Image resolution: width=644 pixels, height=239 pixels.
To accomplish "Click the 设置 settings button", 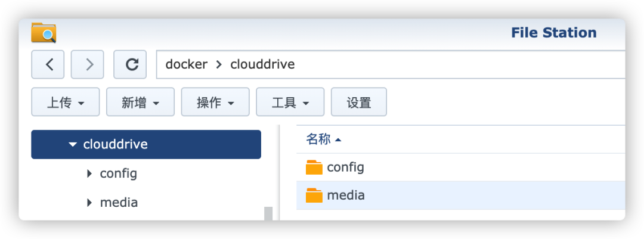I will coord(359,102).
